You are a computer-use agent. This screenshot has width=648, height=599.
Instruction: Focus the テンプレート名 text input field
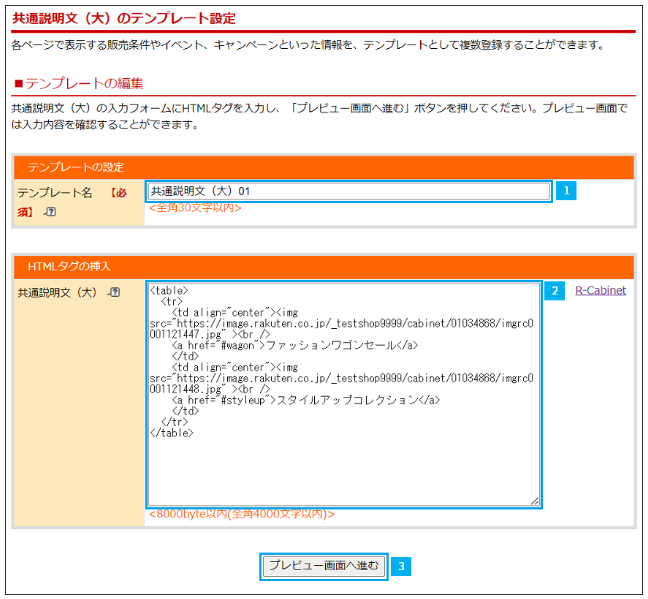348,191
